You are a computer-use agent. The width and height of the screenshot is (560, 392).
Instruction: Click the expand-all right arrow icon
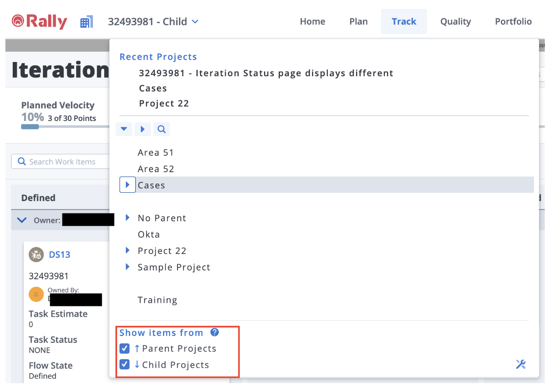[x=143, y=129]
